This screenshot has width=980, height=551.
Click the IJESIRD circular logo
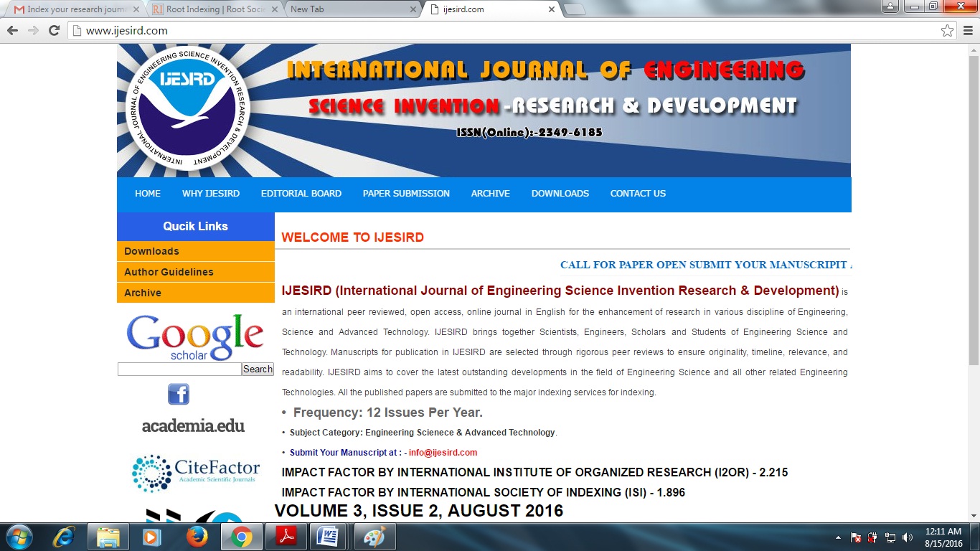click(187, 109)
